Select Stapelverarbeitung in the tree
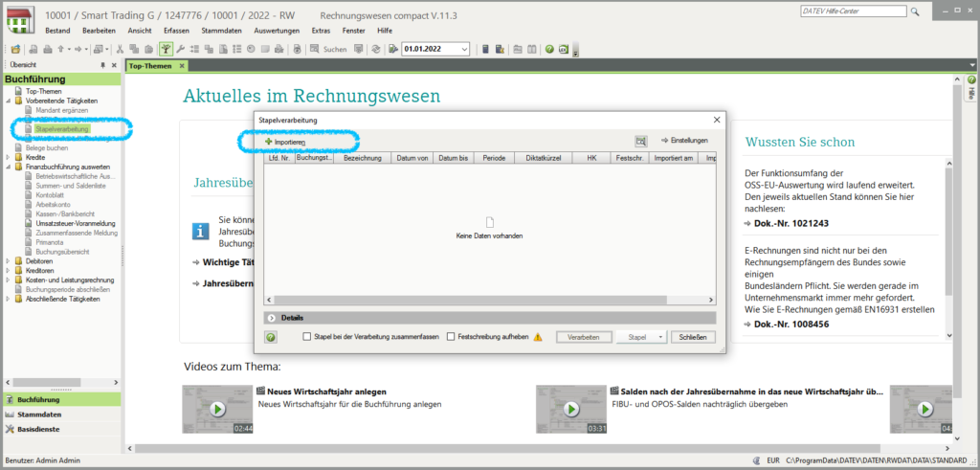This screenshot has height=470, width=980. (62, 129)
